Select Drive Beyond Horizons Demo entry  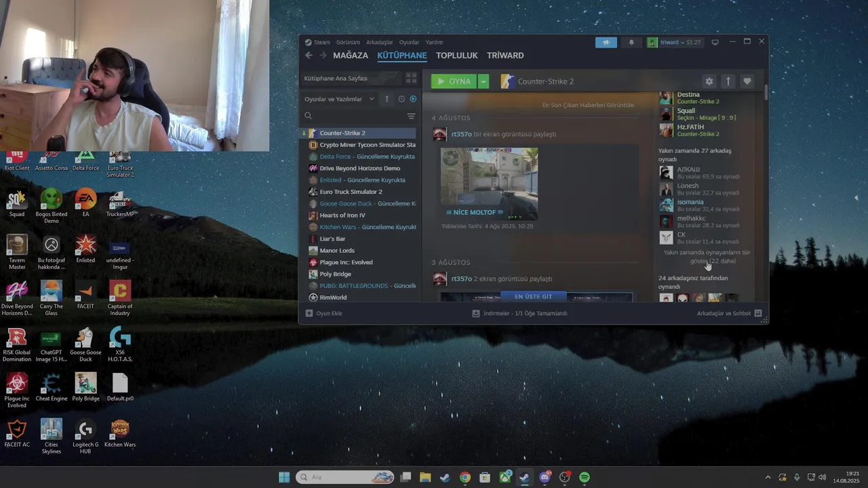(359, 168)
